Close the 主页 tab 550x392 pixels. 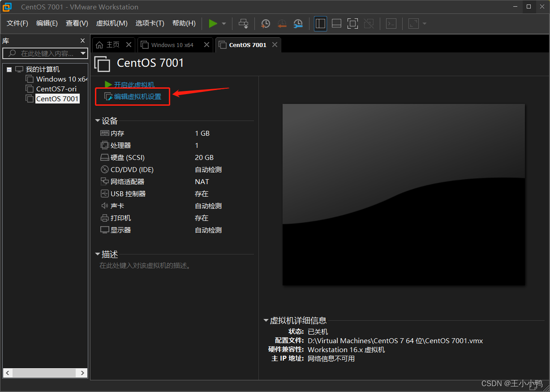[129, 45]
